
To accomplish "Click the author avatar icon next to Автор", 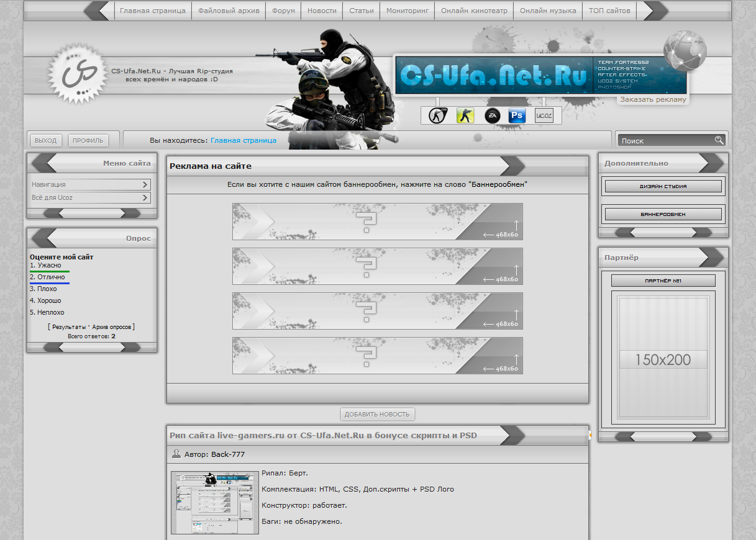I will pyautogui.click(x=176, y=454).
